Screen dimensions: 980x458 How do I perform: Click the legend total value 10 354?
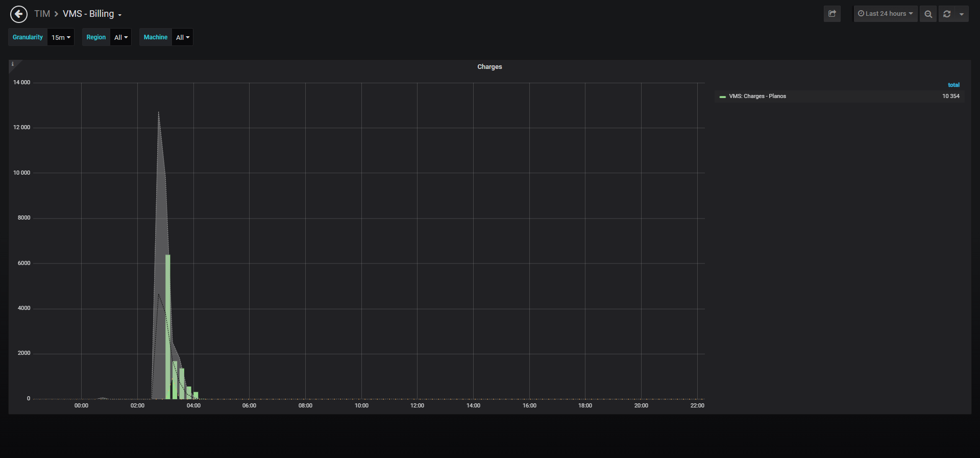click(x=951, y=96)
